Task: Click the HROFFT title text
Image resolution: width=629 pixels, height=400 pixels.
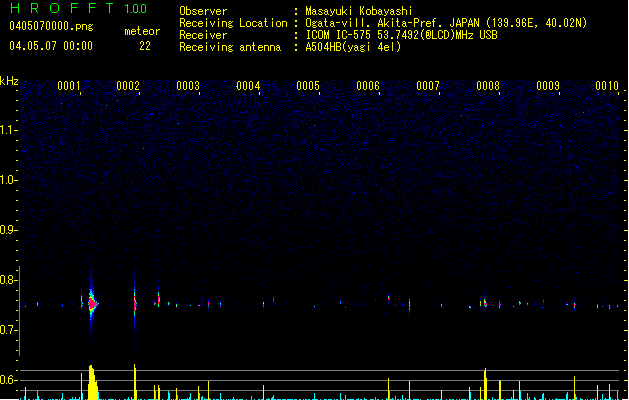Action: click(62, 8)
